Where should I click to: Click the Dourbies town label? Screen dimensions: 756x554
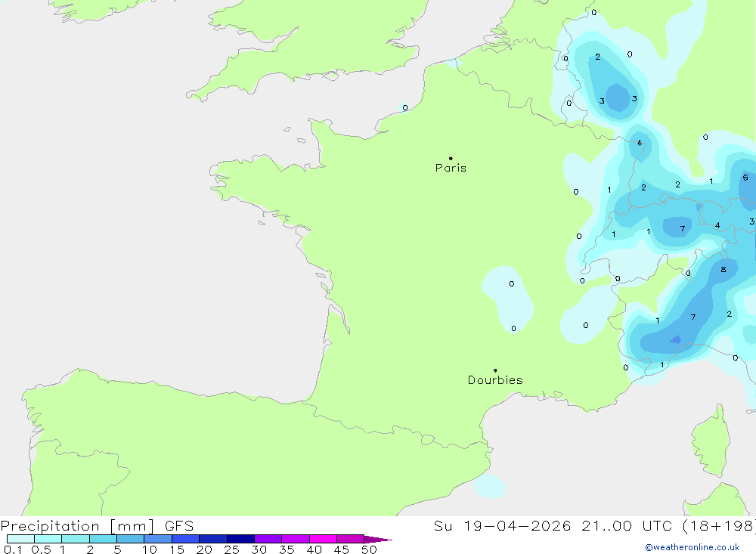[495, 380]
